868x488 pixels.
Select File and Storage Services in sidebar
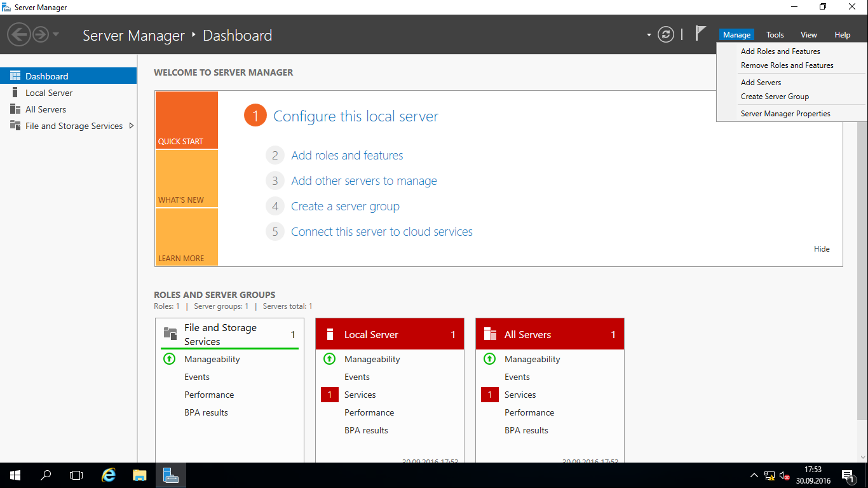pos(68,126)
